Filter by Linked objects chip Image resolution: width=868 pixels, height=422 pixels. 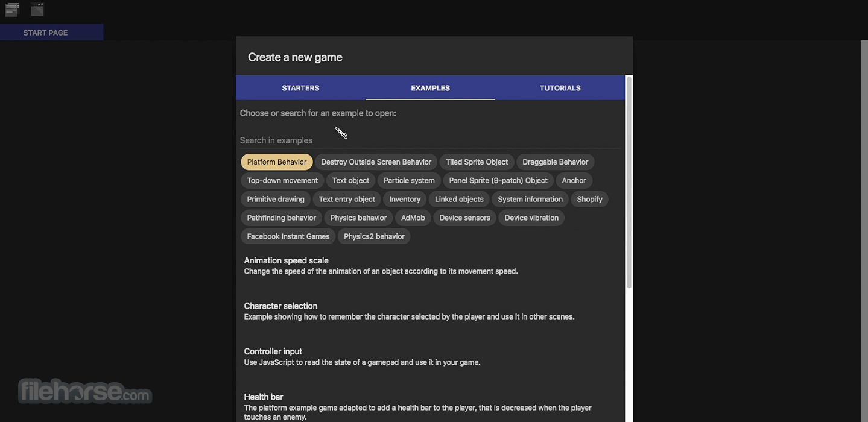pos(459,199)
